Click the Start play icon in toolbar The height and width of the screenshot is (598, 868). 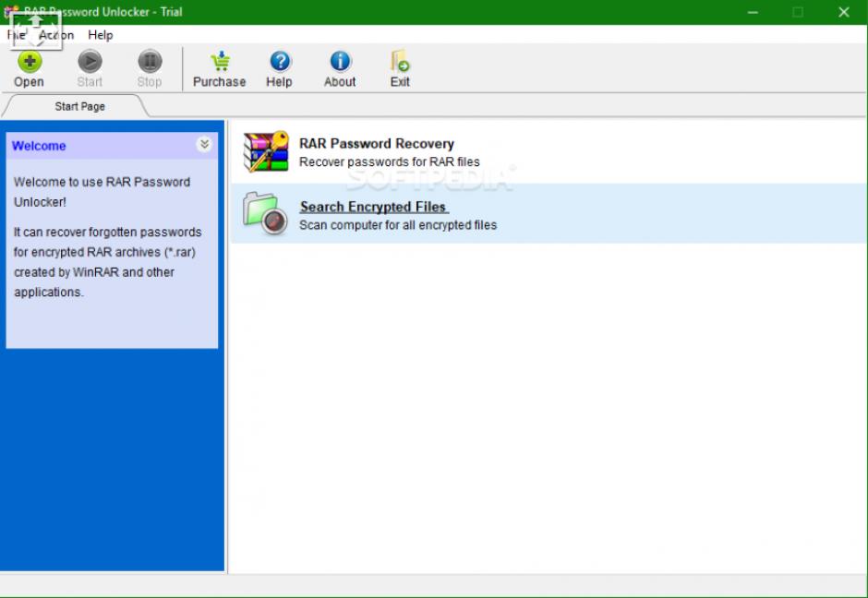(x=90, y=62)
